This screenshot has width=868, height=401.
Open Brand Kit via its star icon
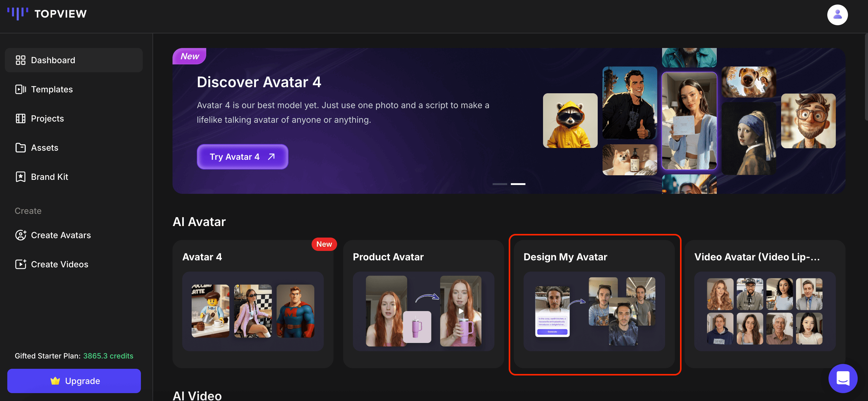(x=21, y=177)
